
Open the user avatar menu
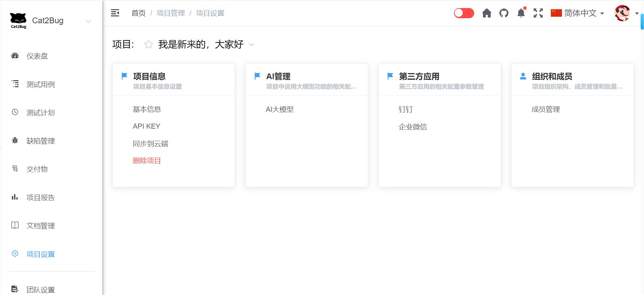[622, 13]
